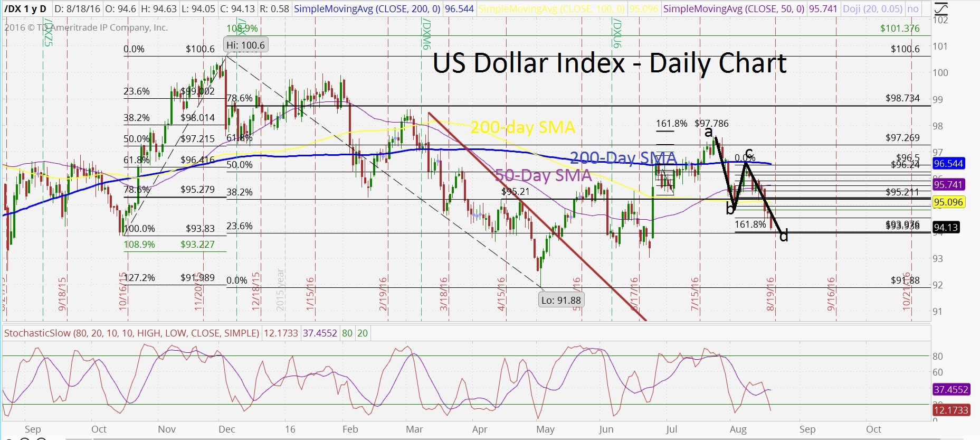Click the green $93.227 Fibonacci label
Viewport: 980px width, 440px height.
point(197,245)
